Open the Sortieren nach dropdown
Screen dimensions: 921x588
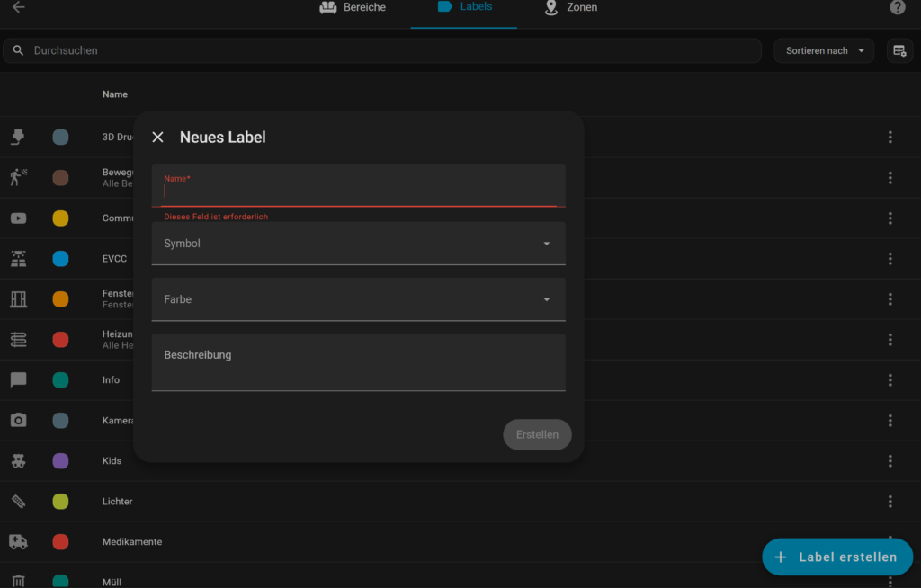pyautogui.click(x=824, y=51)
